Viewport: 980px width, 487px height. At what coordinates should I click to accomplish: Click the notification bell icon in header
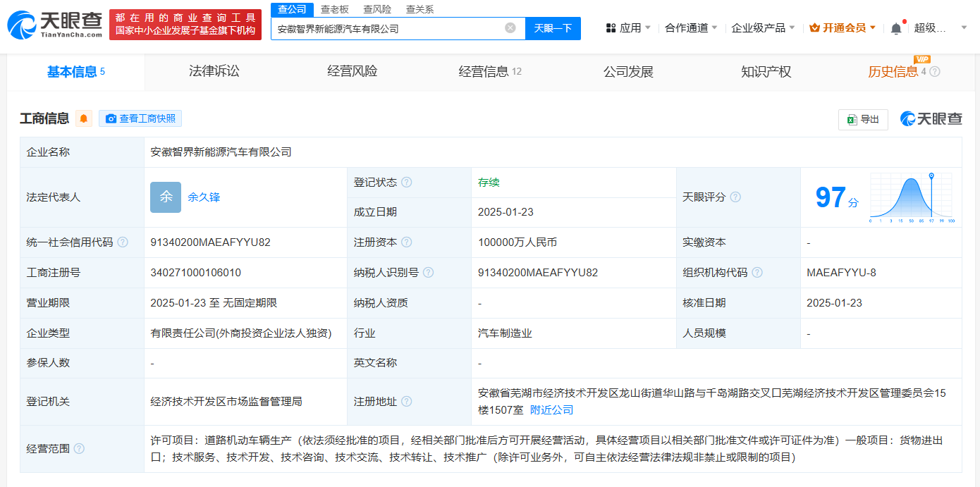click(896, 28)
